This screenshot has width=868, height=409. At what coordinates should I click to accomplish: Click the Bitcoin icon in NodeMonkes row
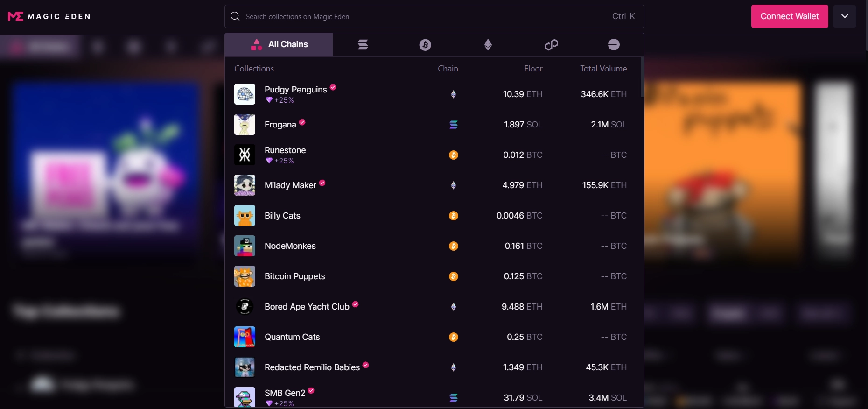coord(454,246)
